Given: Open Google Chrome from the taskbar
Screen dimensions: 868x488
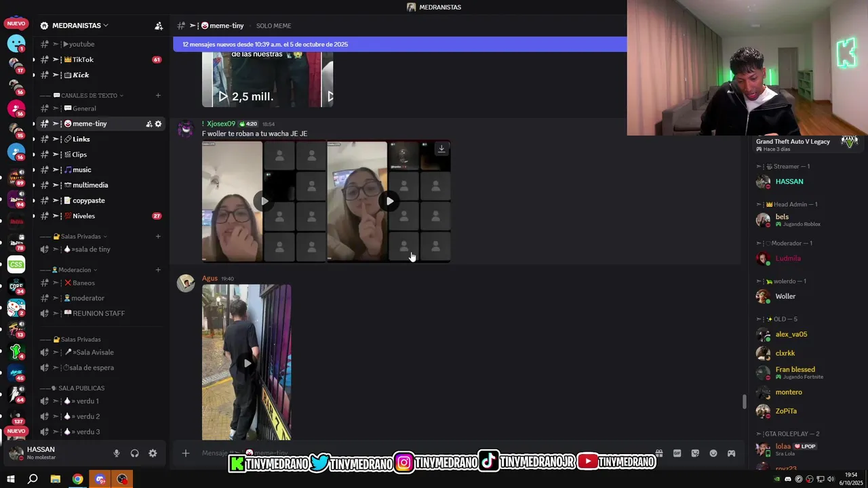Looking at the screenshot, I should point(78,479).
